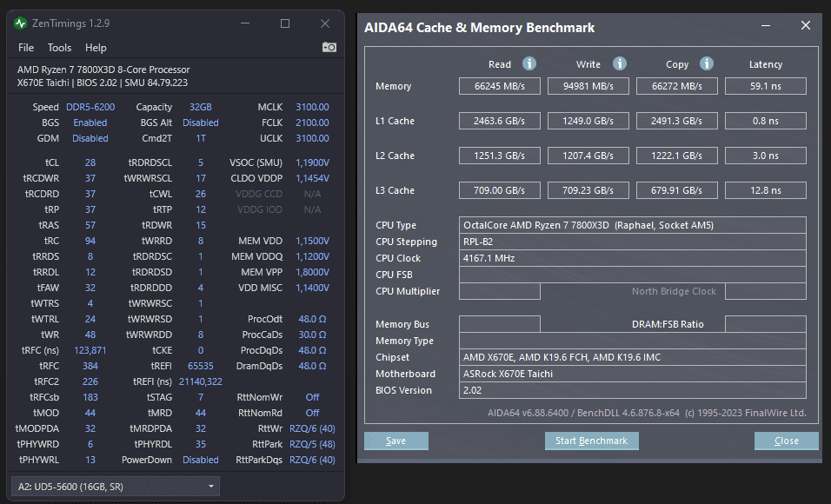Click the VDD MISC 1,1400V value
Screen dimensions: 831x504
[312, 288]
